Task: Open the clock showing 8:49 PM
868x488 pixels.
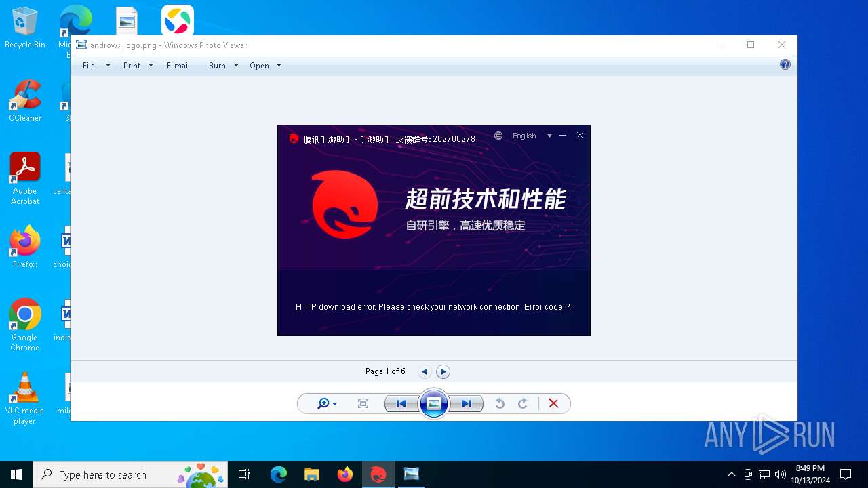Action: (x=810, y=474)
